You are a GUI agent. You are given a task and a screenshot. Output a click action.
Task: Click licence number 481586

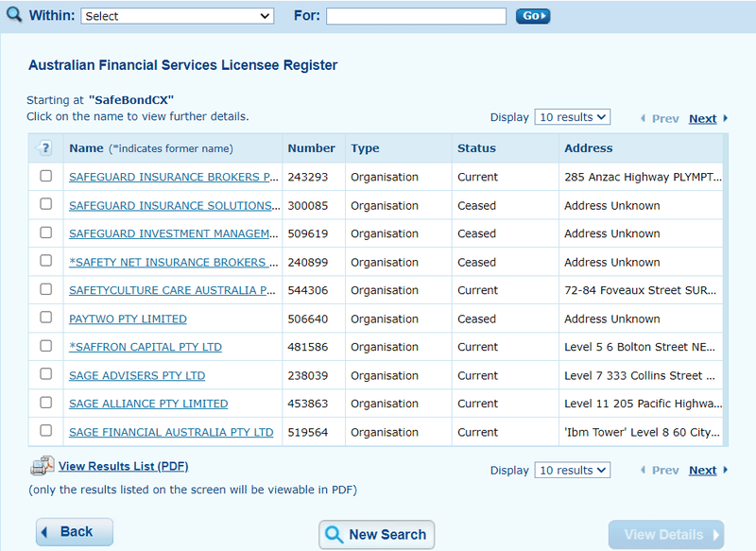pyautogui.click(x=308, y=347)
